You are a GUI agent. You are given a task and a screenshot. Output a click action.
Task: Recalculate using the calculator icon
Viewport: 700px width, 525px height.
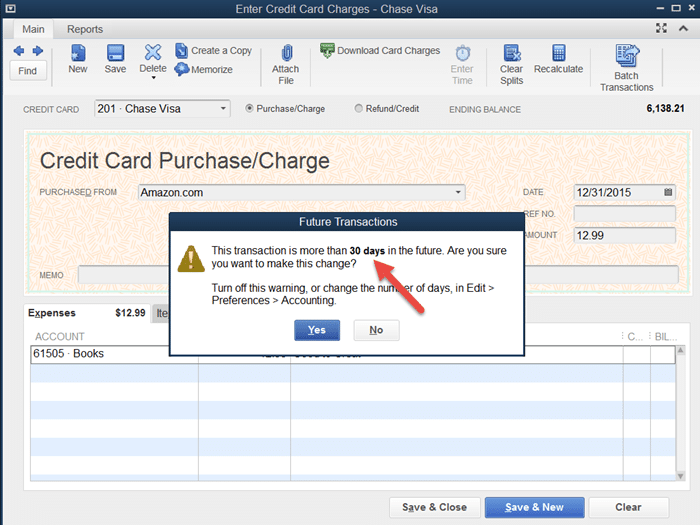(x=558, y=53)
